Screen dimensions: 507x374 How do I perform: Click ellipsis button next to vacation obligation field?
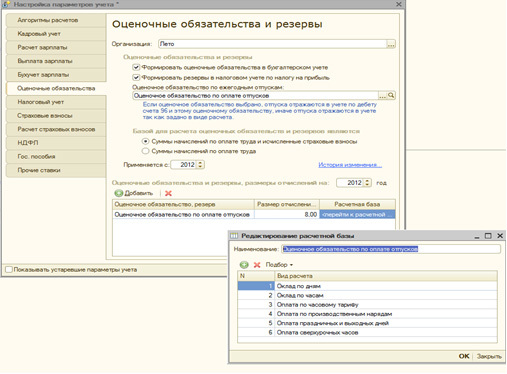383,96
